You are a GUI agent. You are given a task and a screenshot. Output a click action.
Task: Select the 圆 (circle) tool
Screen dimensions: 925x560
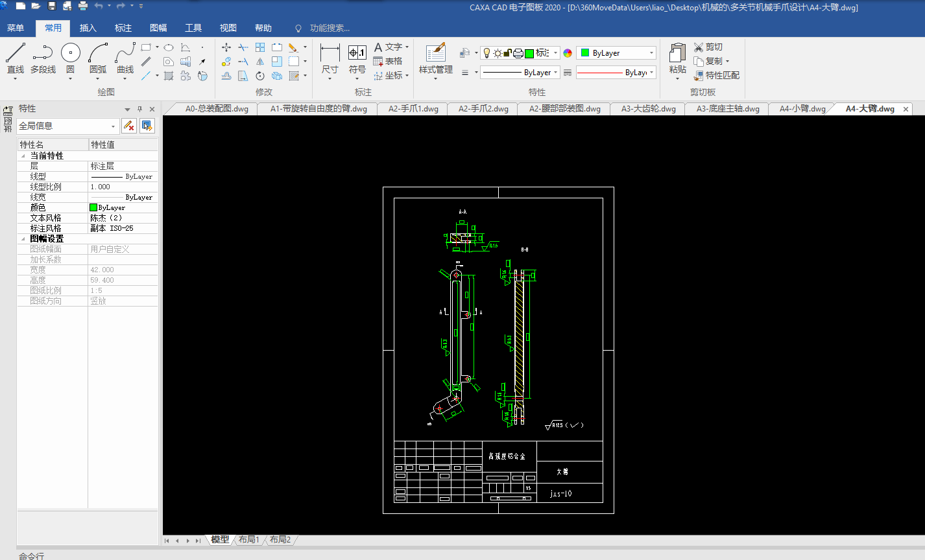point(70,58)
